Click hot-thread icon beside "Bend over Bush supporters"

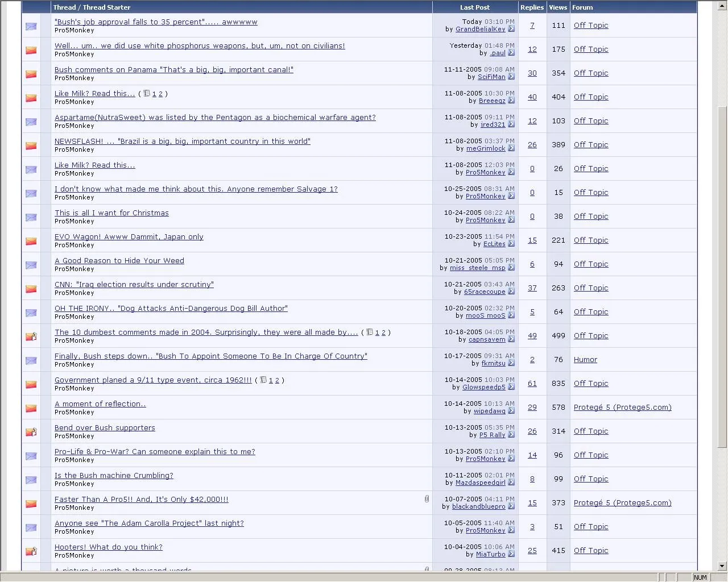coord(31,432)
